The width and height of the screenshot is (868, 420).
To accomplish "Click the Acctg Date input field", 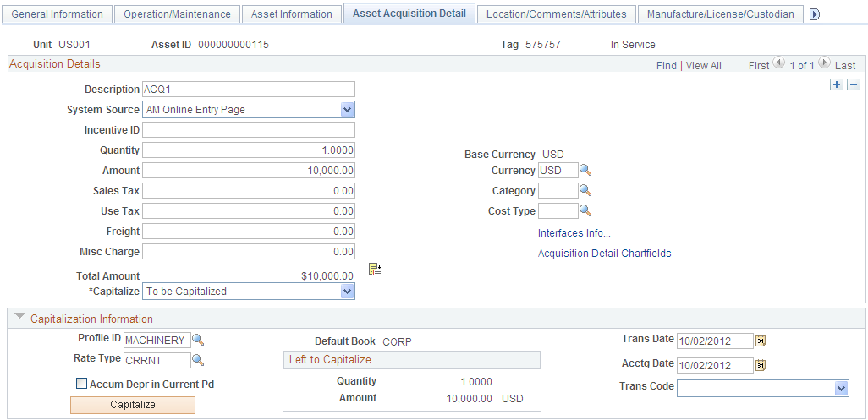I will tap(715, 365).
